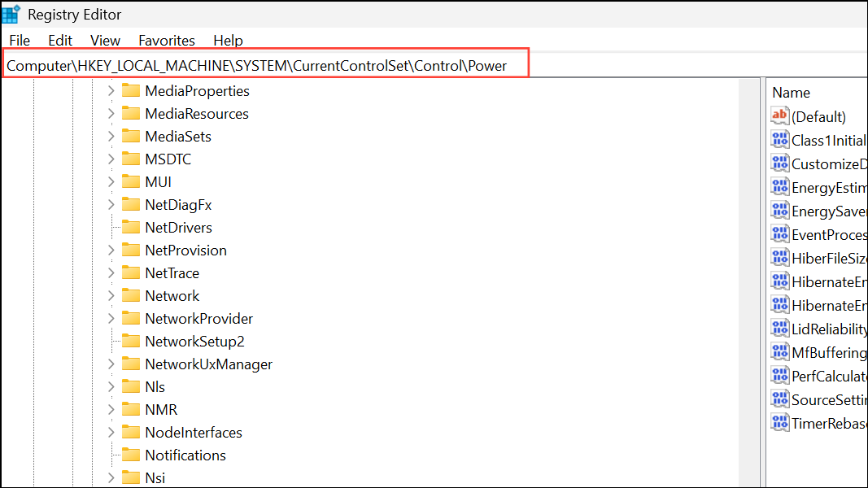Screen dimensions: 868x488
Task: Click the tree pane vertical scrollbar
Action: pyautogui.click(x=749, y=283)
